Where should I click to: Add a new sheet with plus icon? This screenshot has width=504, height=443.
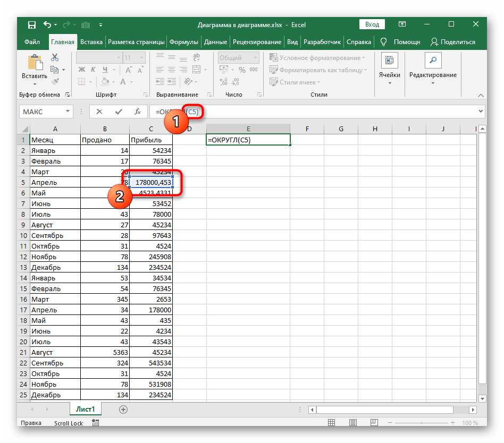coord(123,409)
